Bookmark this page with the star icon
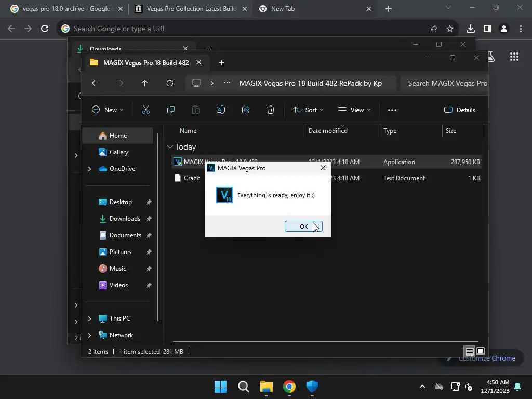 449,29
